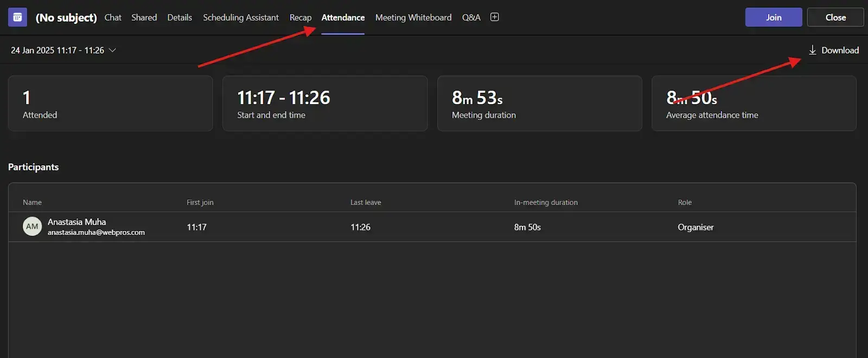Sort participants by Name column header
Screen dimensions: 868x358
tap(32, 202)
